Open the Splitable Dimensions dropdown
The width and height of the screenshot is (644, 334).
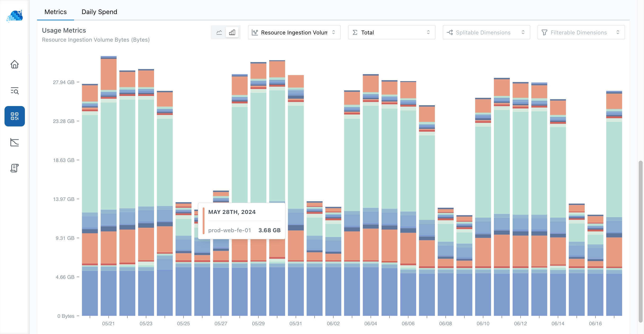tap(486, 32)
